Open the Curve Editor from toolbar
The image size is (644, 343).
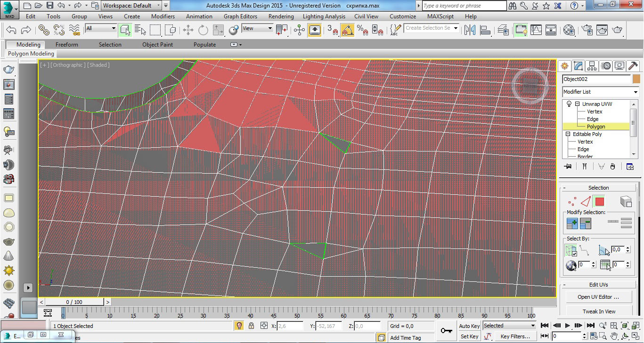point(536,30)
